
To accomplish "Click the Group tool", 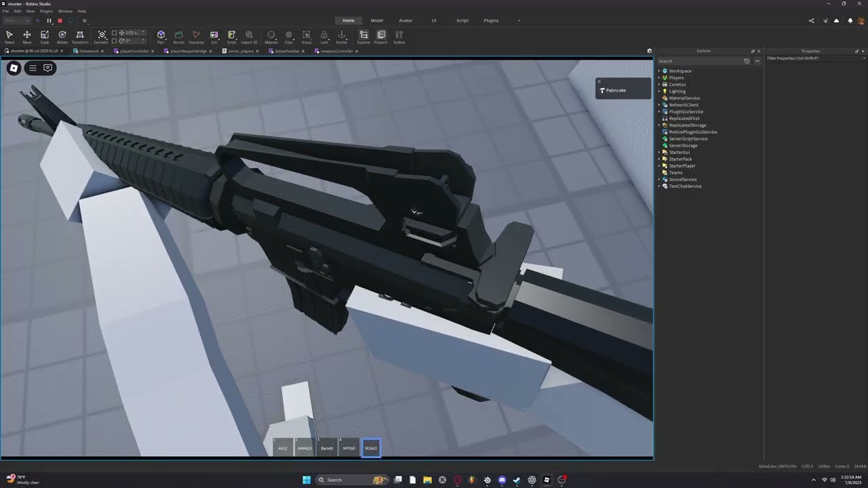I will pos(307,37).
